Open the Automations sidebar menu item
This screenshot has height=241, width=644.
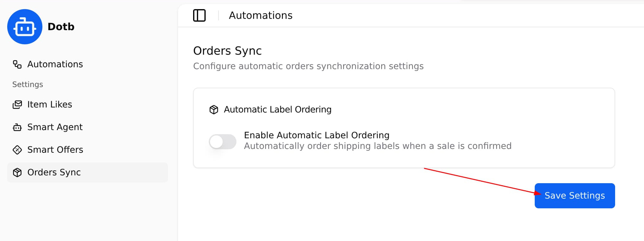coord(55,64)
